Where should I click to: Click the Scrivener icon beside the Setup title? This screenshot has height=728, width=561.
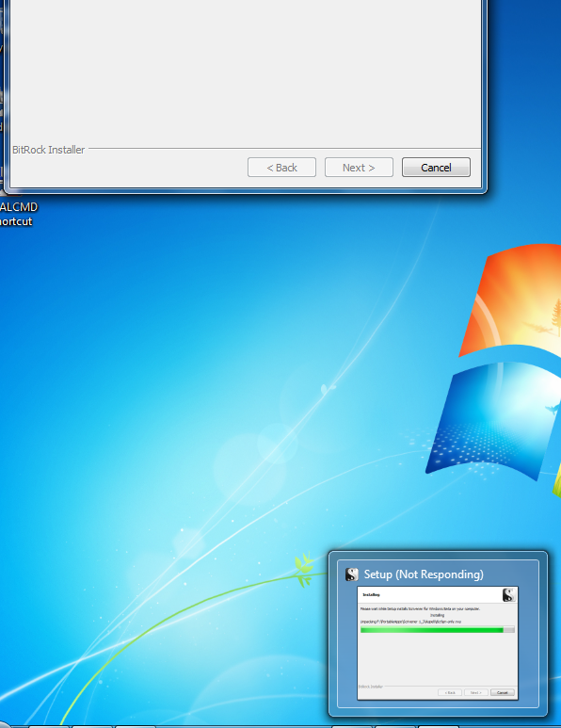[352, 574]
